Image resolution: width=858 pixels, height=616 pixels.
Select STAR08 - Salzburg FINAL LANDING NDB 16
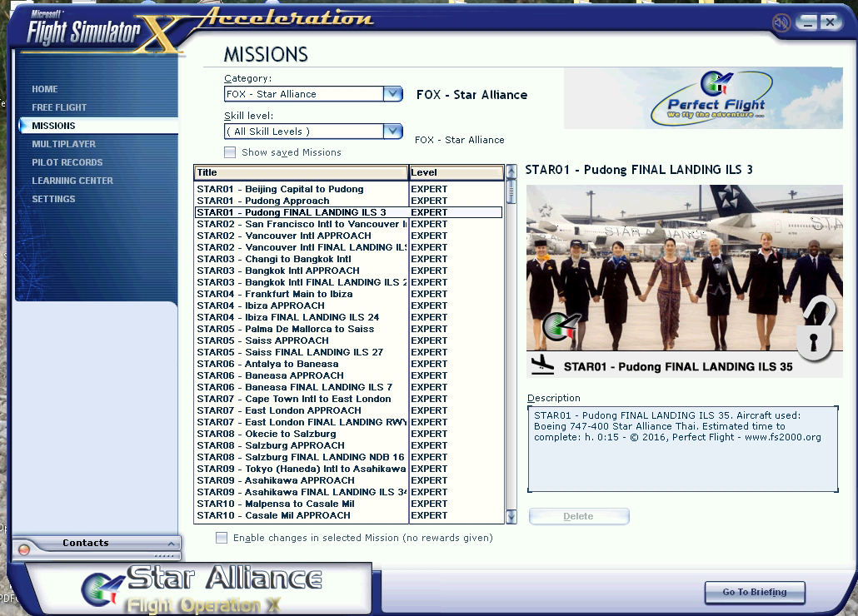coord(348,458)
